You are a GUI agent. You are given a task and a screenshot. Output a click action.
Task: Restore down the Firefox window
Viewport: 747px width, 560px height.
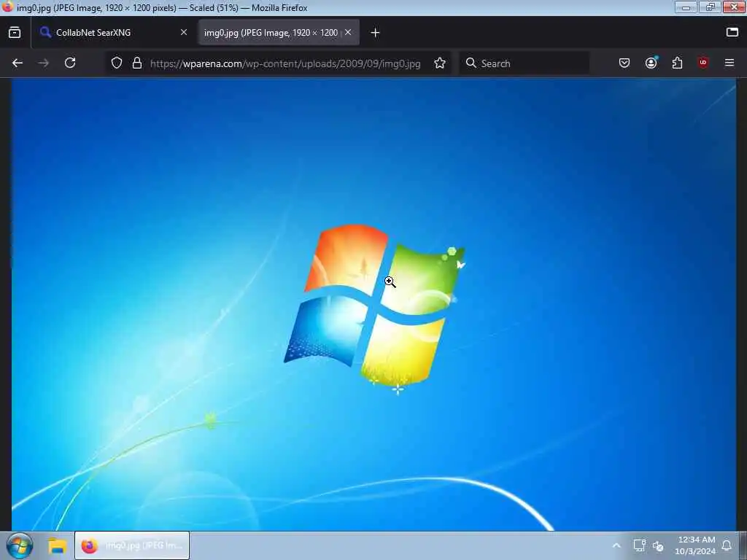[x=711, y=7]
